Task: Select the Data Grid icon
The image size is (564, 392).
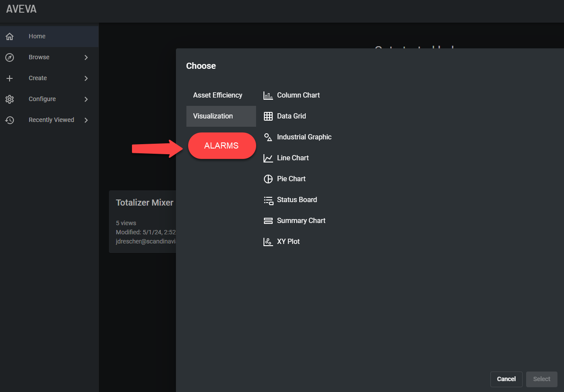Action: [x=268, y=116]
